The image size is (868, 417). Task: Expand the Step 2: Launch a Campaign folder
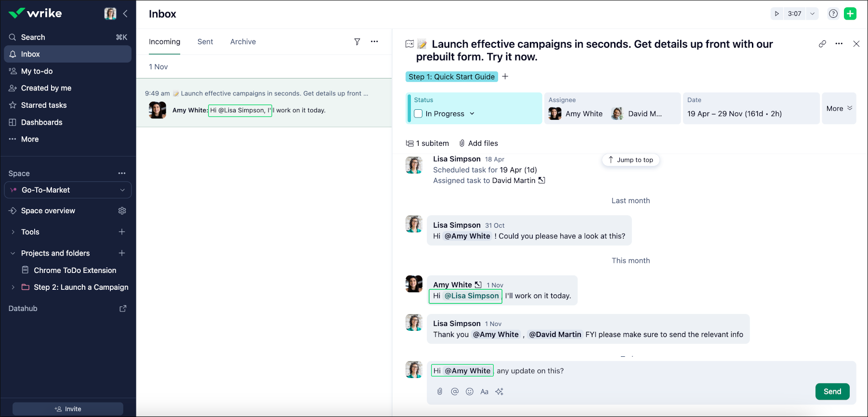tap(13, 287)
